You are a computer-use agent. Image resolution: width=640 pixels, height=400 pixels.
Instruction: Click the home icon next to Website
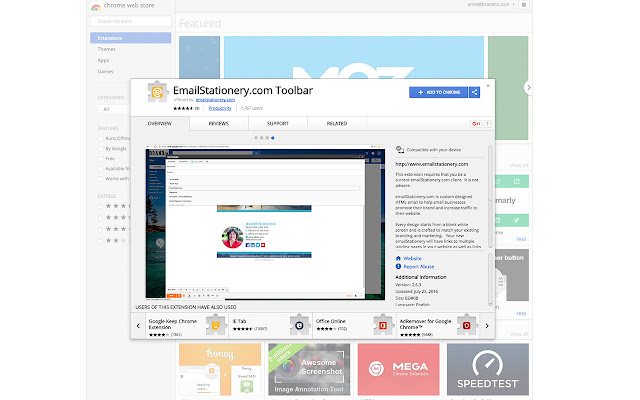click(x=398, y=258)
